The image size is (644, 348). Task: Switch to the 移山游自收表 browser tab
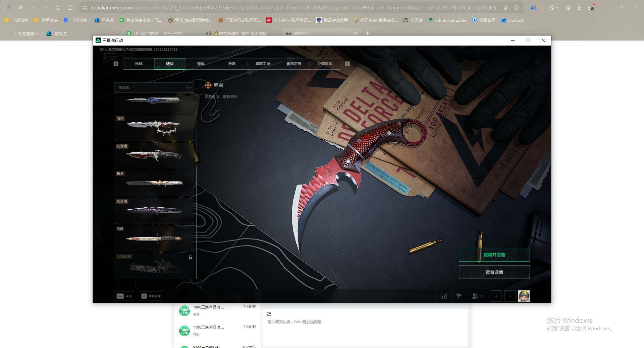click(155, 33)
